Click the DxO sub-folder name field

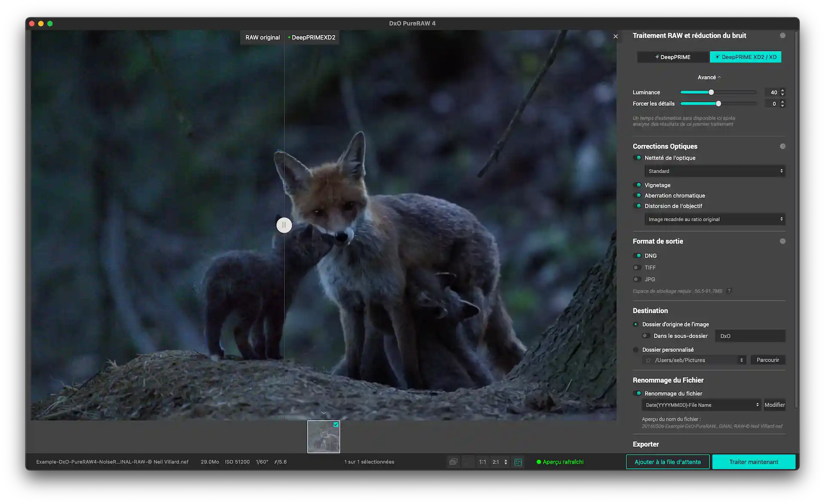point(750,336)
